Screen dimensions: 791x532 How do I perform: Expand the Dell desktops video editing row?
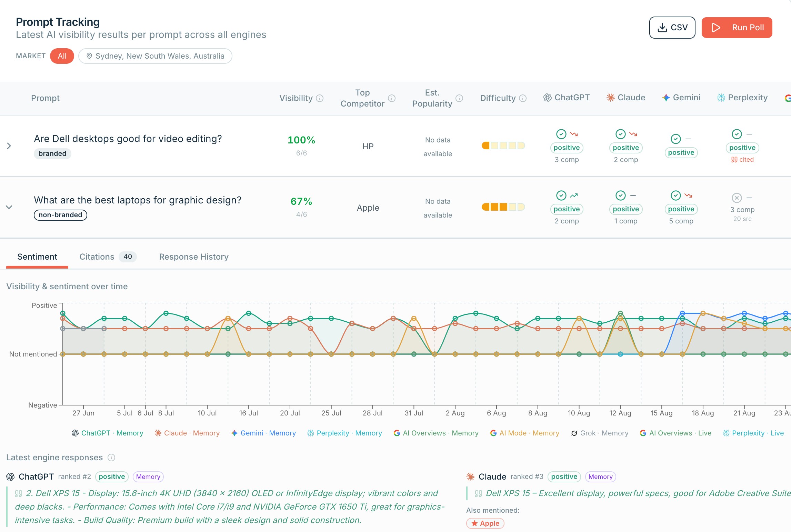pos(9,146)
